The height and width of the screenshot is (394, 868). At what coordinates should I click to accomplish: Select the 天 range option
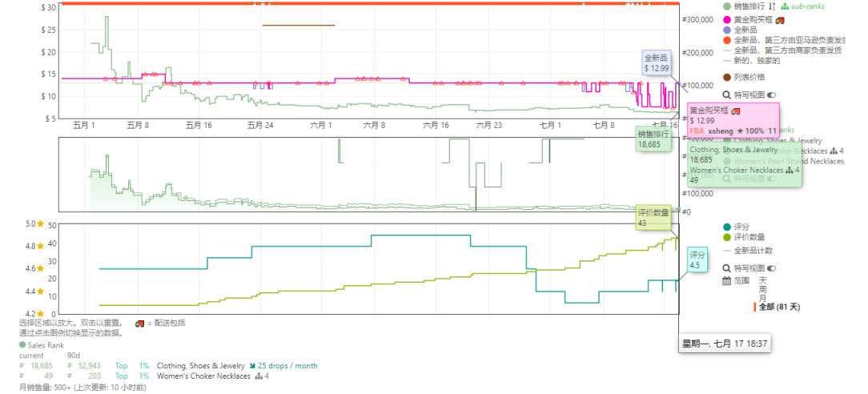pos(762,280)
